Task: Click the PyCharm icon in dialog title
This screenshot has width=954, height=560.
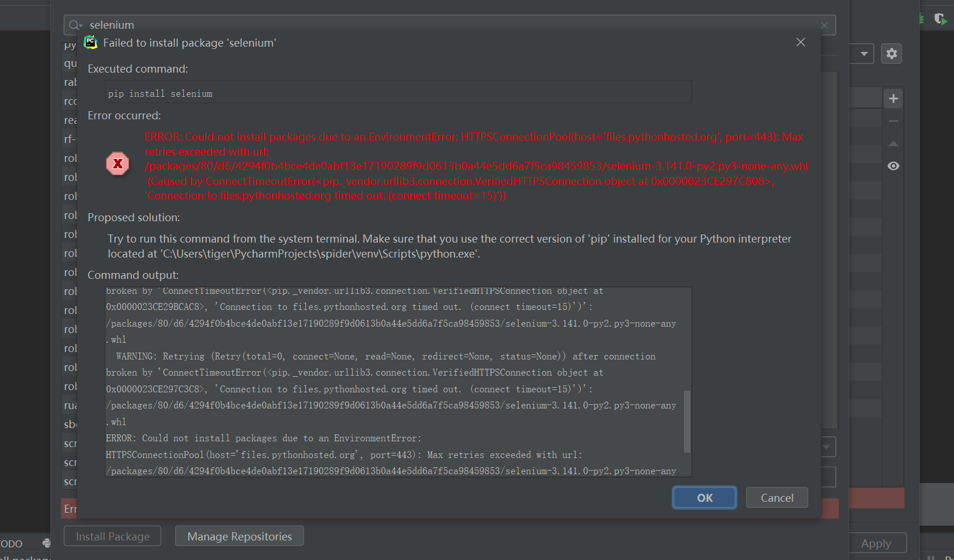Action: [91, 42]
